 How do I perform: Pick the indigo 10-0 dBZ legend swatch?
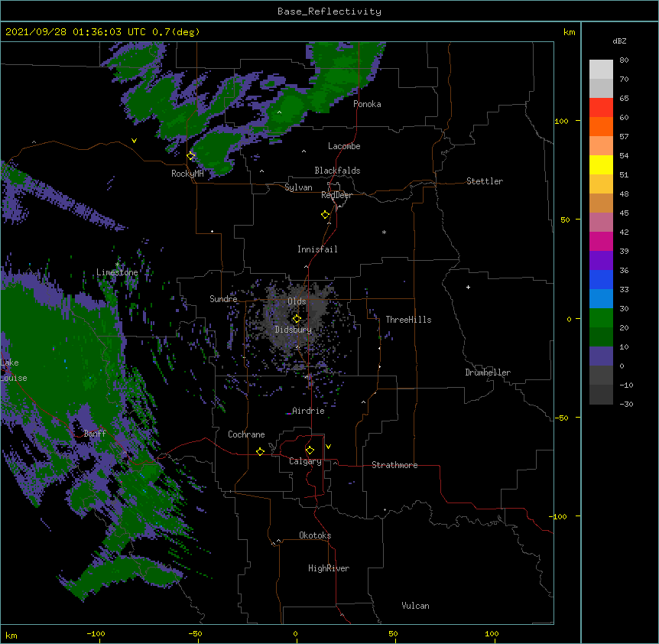pos(601,356)
